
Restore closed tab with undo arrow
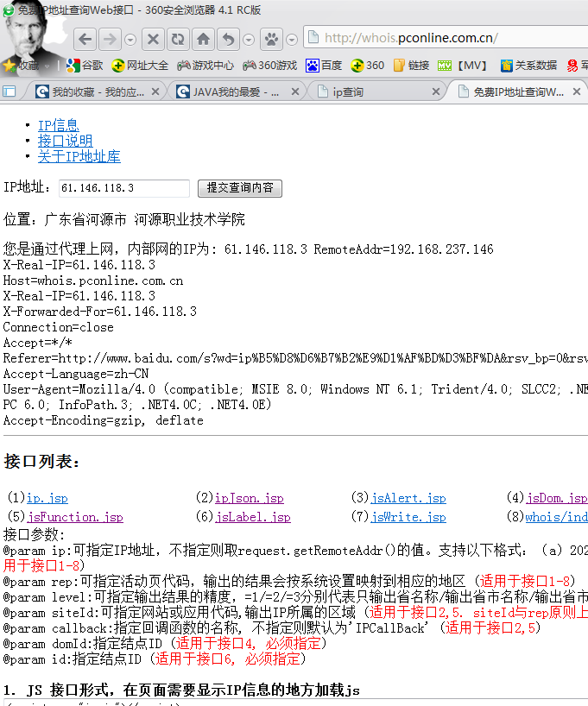point(229,40)
